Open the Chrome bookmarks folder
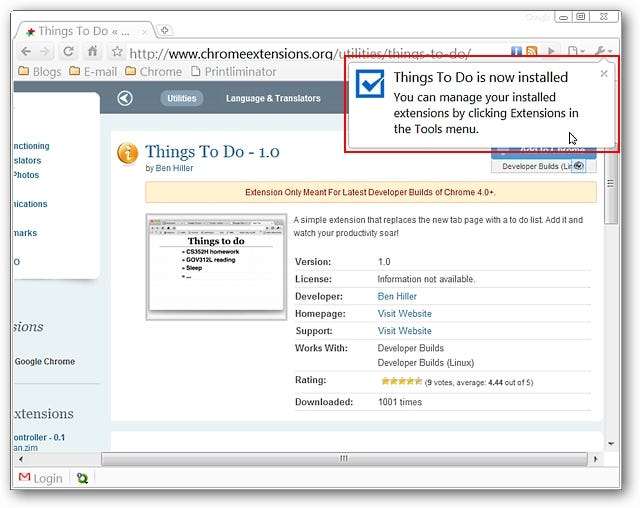Viewport: 640px width, 508px height. pos(153,72)
